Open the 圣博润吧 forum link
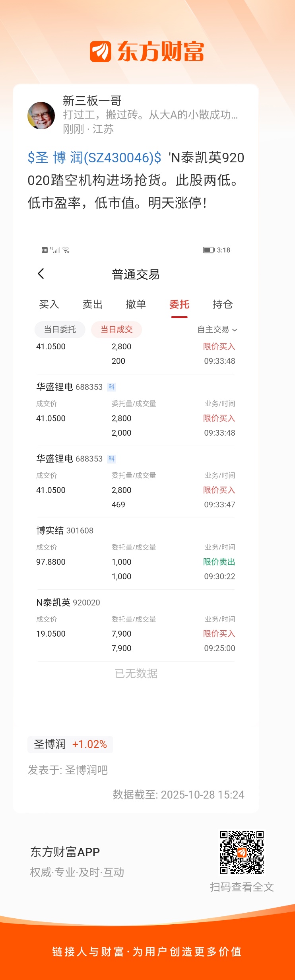The width and height of the screenshot is (295, 980). 86,770
